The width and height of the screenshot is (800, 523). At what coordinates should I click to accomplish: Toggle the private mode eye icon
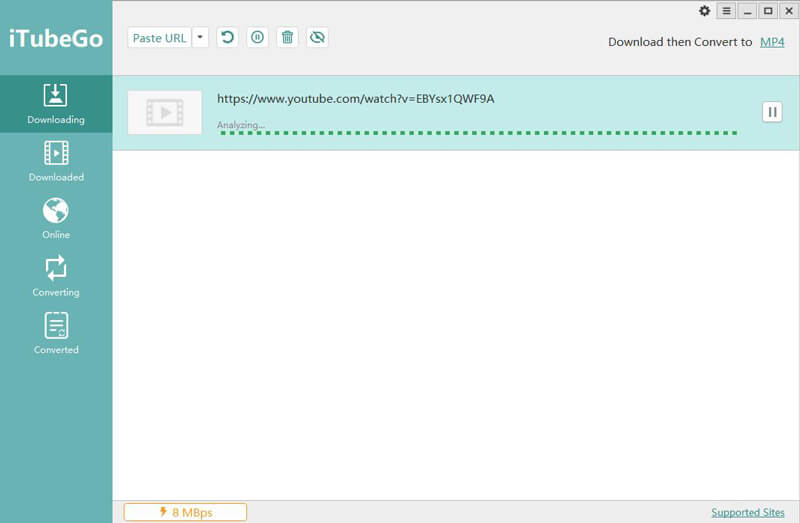coord(317,37)
